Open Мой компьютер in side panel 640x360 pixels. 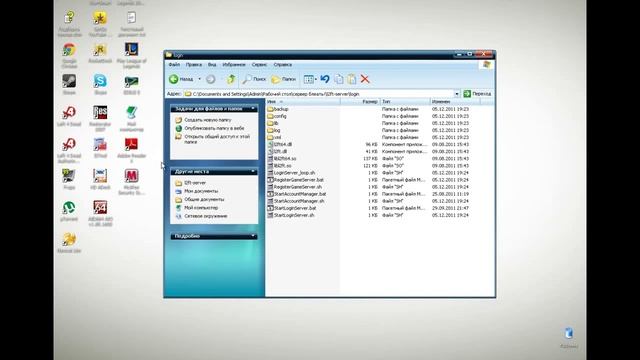coord(201,207)
